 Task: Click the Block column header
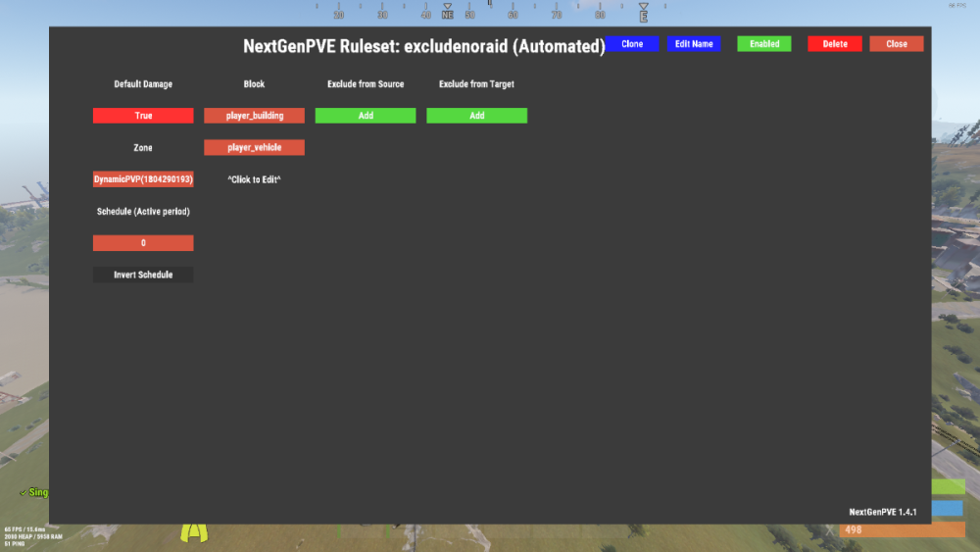pos(254,84)
